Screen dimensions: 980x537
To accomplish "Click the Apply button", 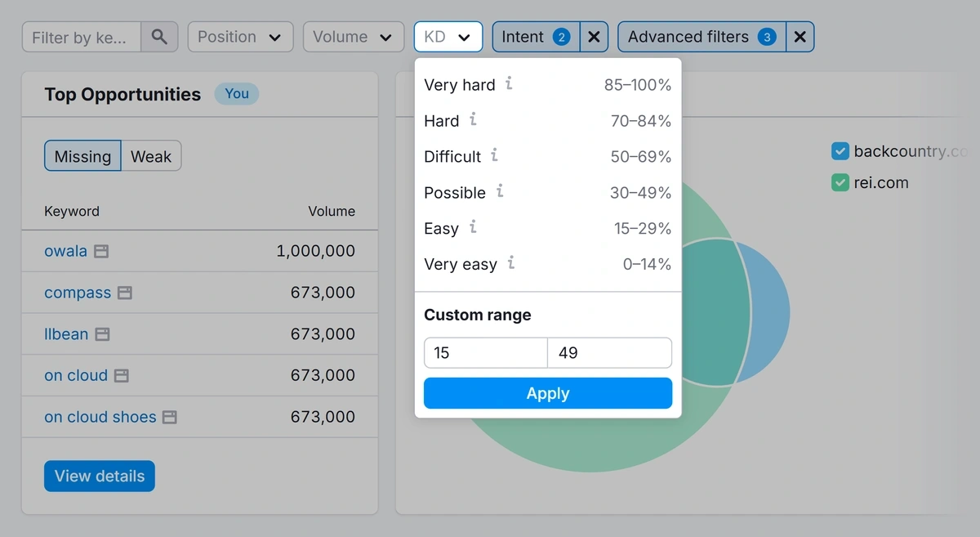I will 548,393.
